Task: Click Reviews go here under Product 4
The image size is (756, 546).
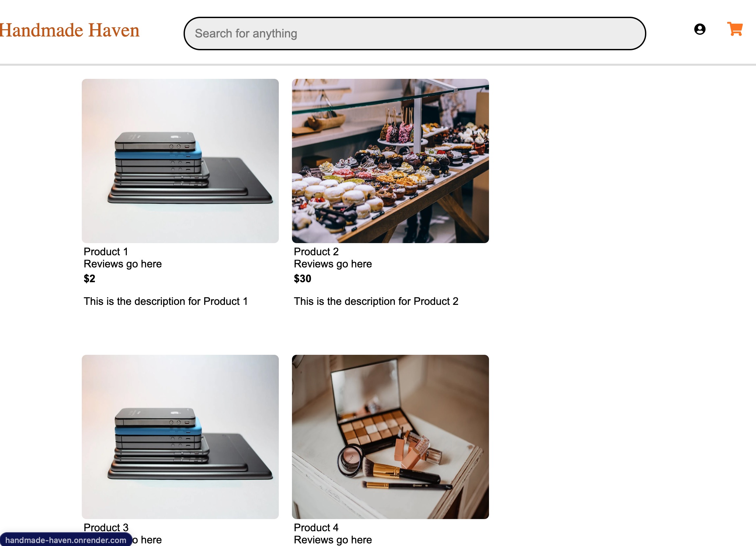Action: coord(333,540)
